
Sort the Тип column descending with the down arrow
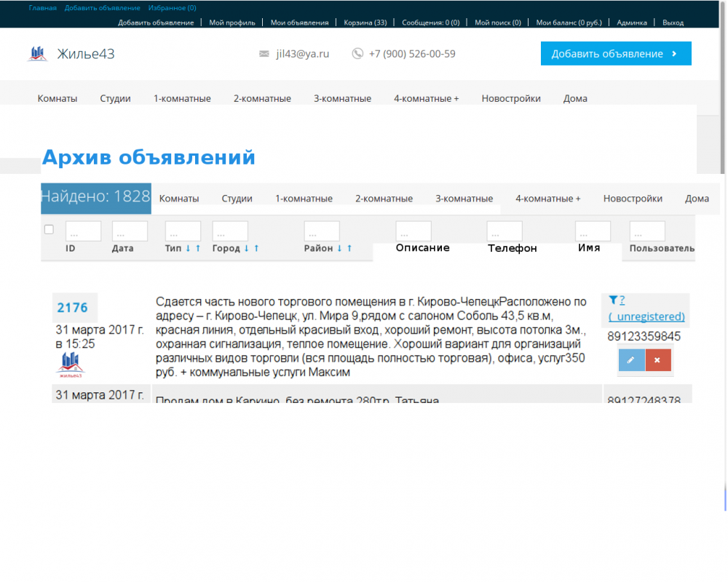tap(188, 248)
